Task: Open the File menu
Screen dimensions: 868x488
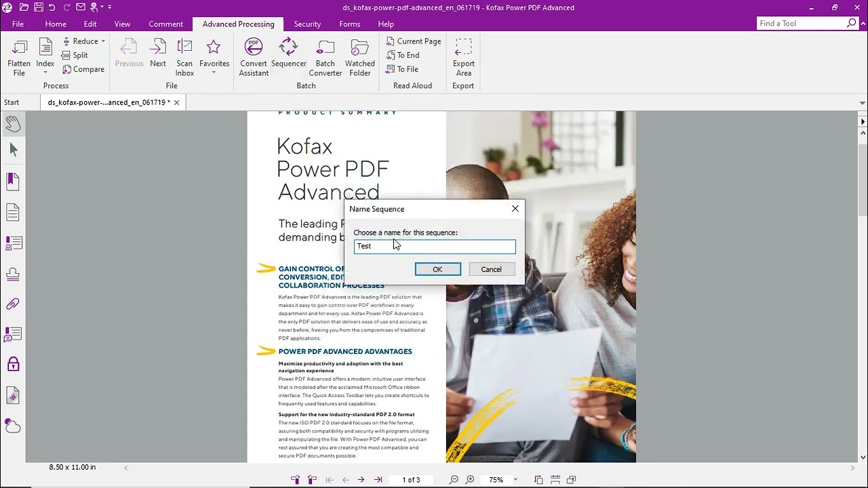Action: coord(18,24)
